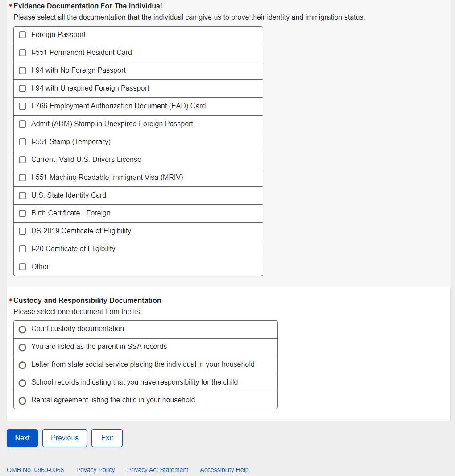Image resolution: width=455 pixels, height=476 pixels.
Task: Select listed as parent in SSA records
Action: (22, 347)
